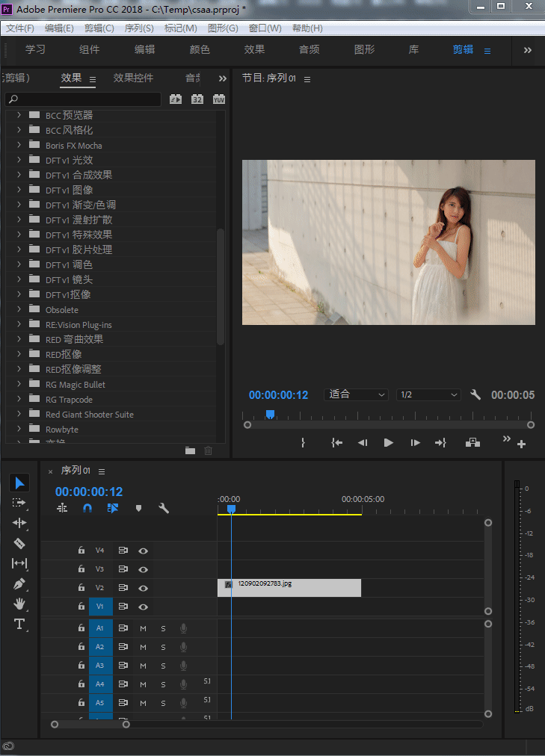Open the 序列 01 timeline panel menu
545x756 pixels.
[x=102, y=471]
